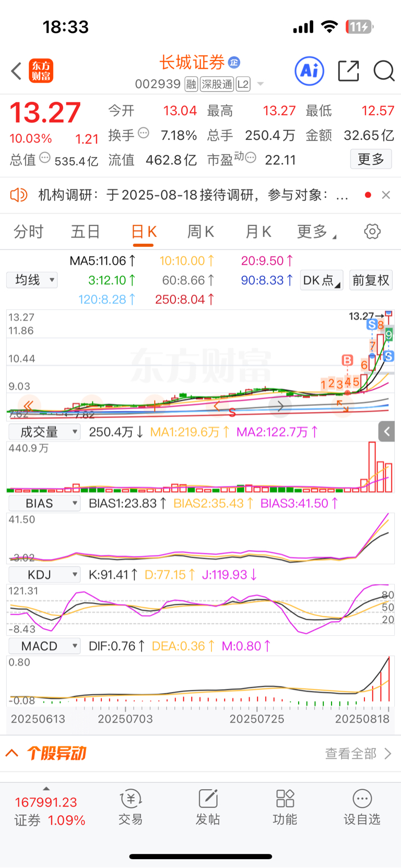The width and height of the screenshot is (401, 868).
Task: Tap the Wi-Fi icon in status bar
Action: tap(329, 27)
